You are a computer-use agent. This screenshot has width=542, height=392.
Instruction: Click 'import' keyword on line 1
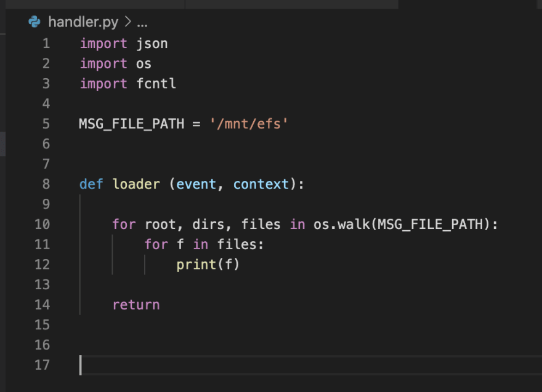(x=103, y=44)
